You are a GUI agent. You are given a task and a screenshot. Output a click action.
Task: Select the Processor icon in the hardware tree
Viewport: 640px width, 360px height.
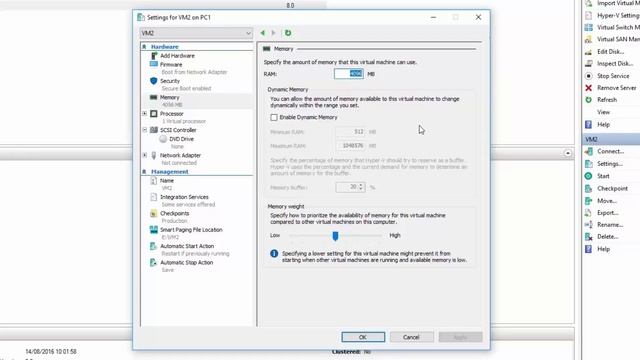tap(154, 113)
